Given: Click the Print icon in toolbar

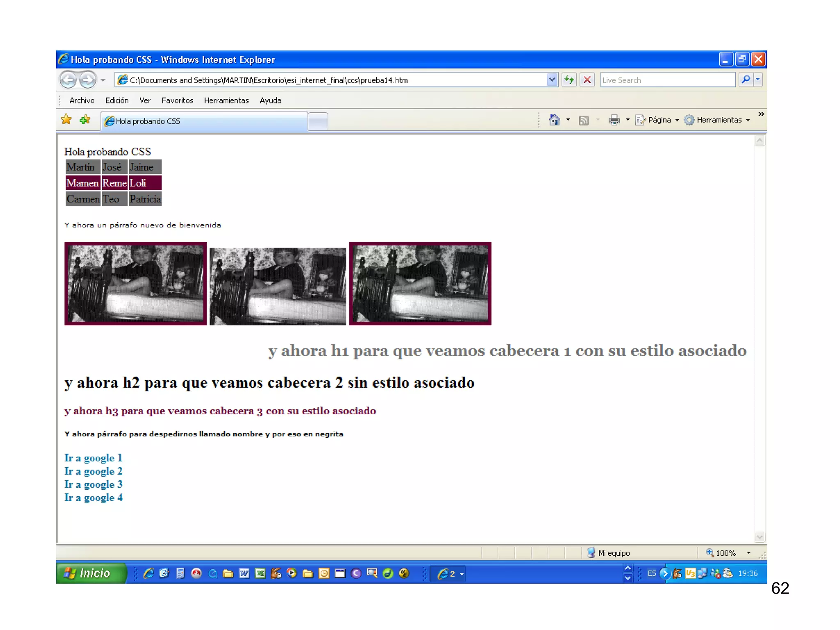Looking at the screenshot, I should pos(614,120).
